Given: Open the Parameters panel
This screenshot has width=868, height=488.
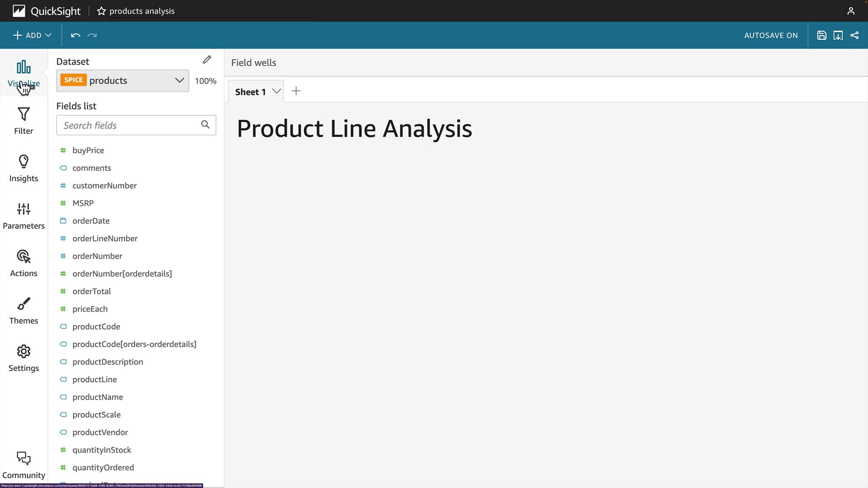Looking at the screenshot, I should tap(24, 216).
